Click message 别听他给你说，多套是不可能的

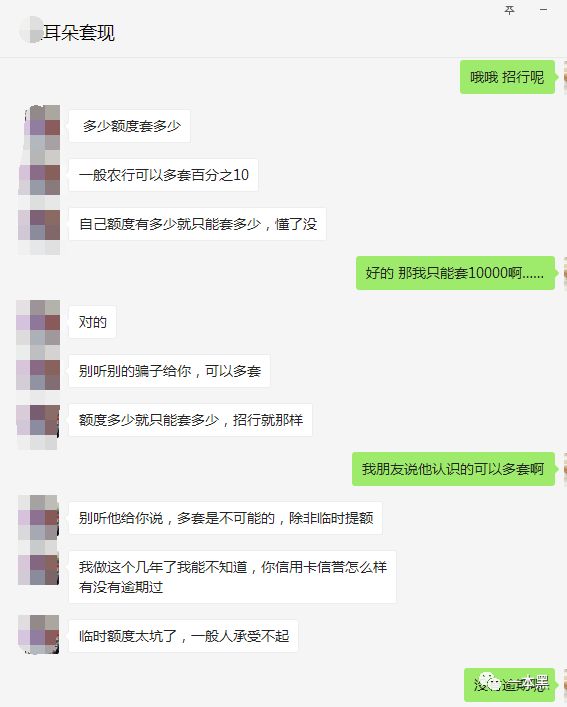pyautogui.click(x=225, y=518)
